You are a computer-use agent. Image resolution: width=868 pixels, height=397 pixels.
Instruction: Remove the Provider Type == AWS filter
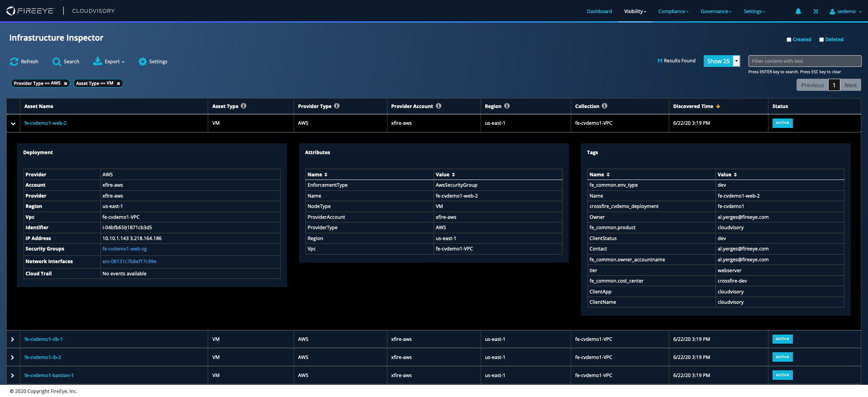point(66,84)
